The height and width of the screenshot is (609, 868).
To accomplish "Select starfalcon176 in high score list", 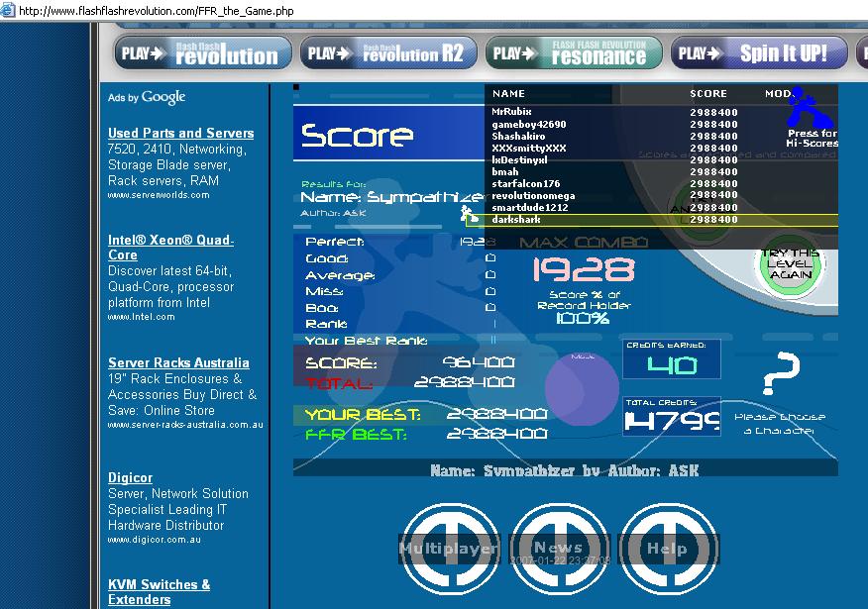I will point(661,183).
